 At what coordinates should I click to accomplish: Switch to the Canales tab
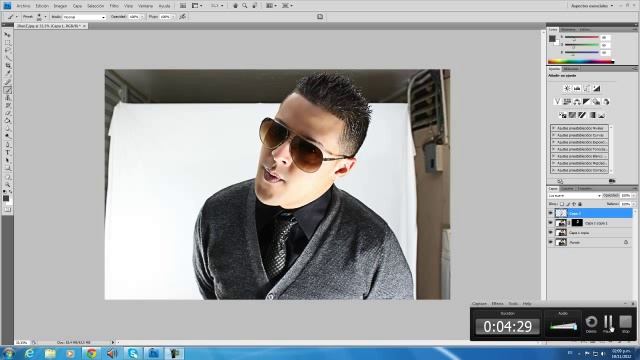click(567, 189)
